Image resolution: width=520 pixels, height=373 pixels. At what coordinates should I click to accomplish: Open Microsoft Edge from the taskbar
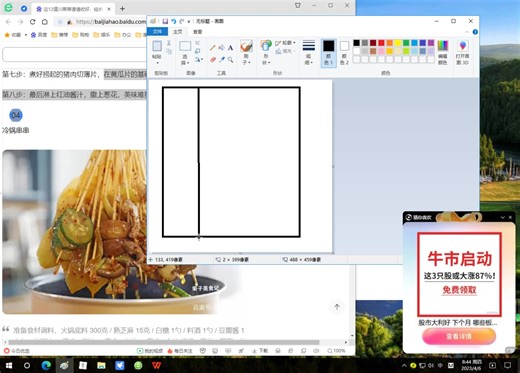tap(46, 365)
